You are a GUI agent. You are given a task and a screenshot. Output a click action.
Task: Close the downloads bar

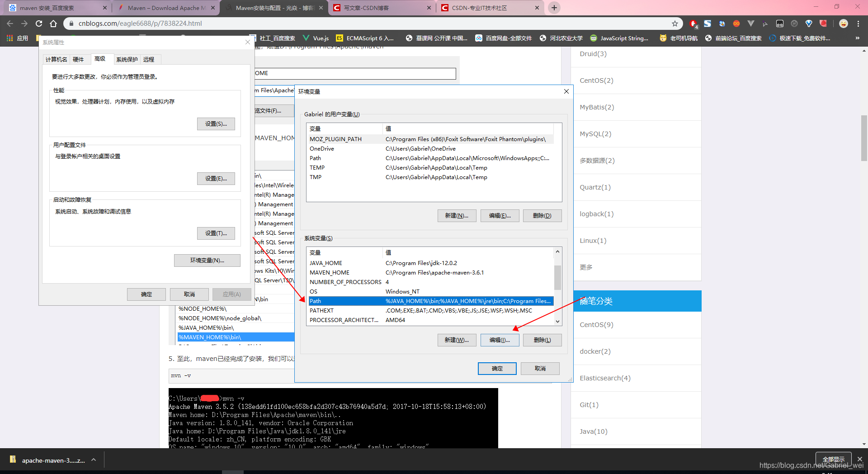(860, 459)
